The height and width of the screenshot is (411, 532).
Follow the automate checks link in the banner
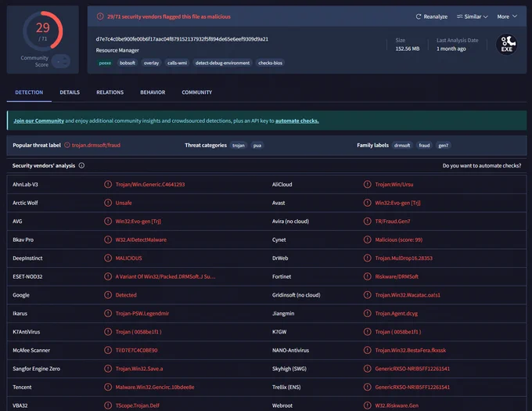click(x=297, y=121)
